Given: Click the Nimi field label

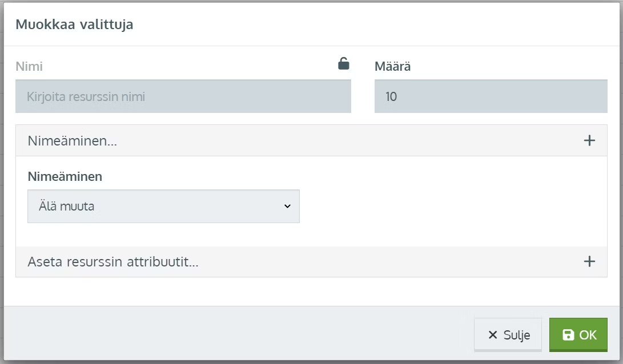Looking at the screenshot, I should pos(29,66).
